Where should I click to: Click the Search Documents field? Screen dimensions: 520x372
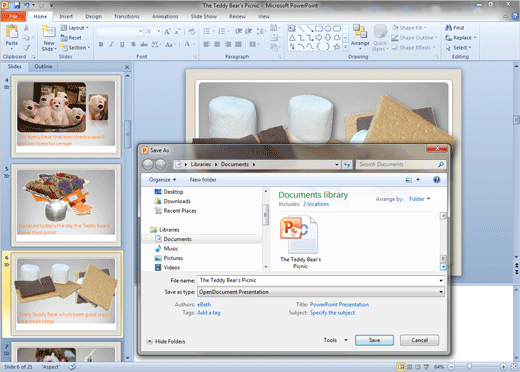tap(400, 164)
